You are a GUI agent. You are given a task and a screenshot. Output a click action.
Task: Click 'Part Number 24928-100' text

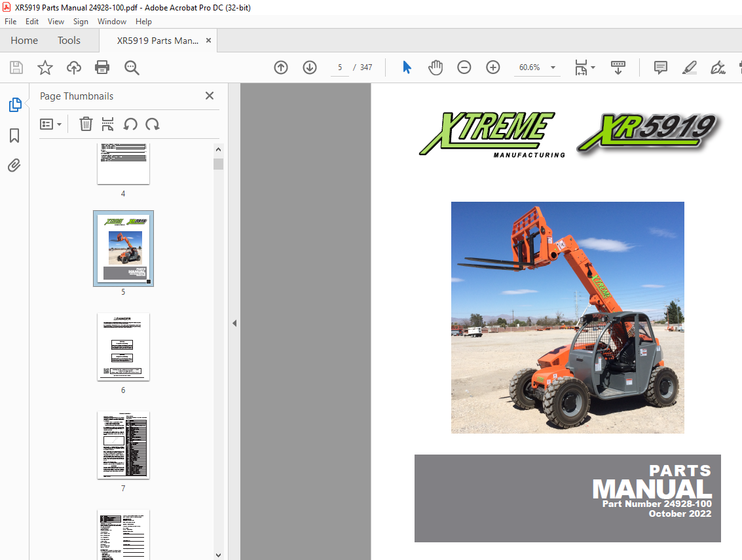point(657,504)
